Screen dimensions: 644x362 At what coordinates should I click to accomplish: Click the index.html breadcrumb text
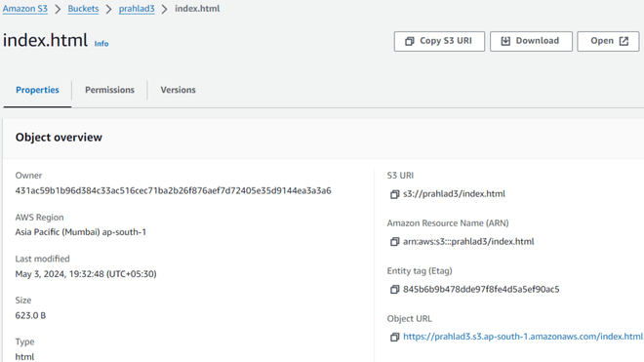197,9
